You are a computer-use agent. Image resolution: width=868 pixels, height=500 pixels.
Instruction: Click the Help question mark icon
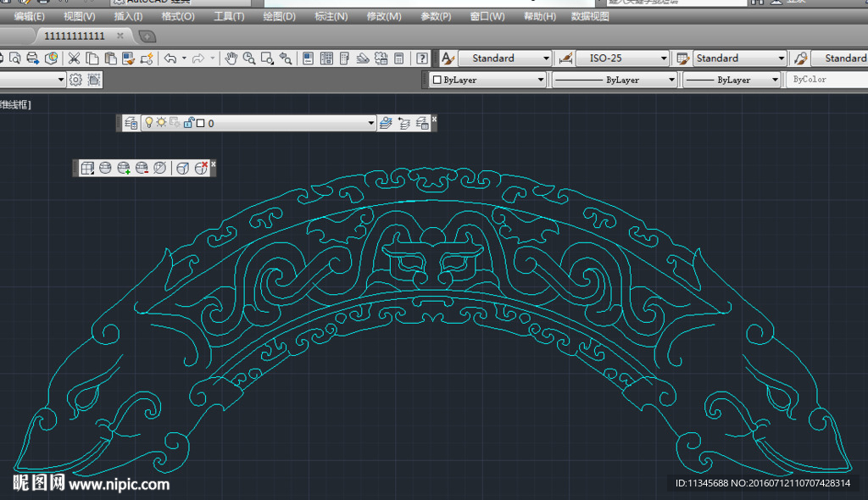click(422, 58)
